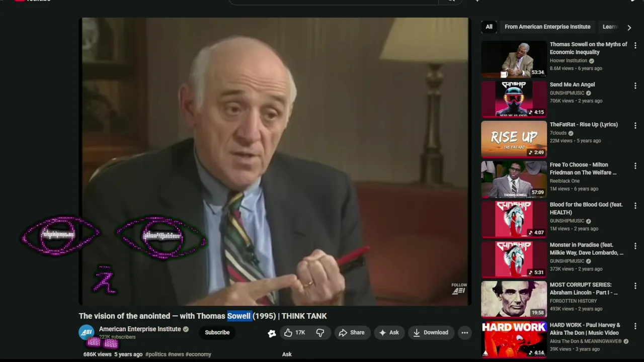Image resolution: width=644 pixels, height=362 pixels.
Task: Click the #news hashtag
Action: pyautogui.click(x=176, y=354)
